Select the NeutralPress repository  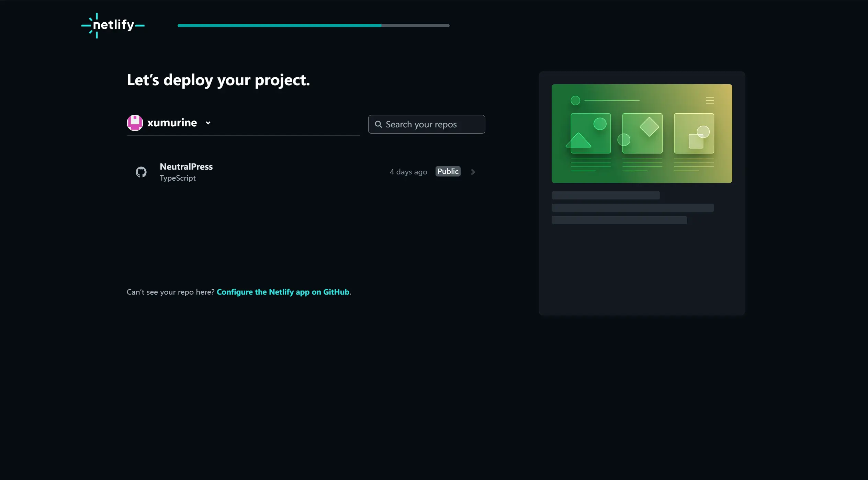click(186, 167)
